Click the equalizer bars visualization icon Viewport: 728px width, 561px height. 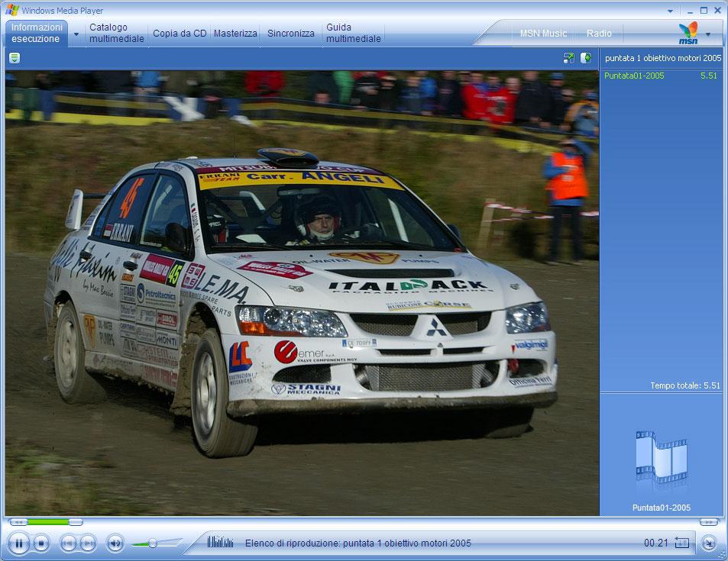[x=220, y=542]
